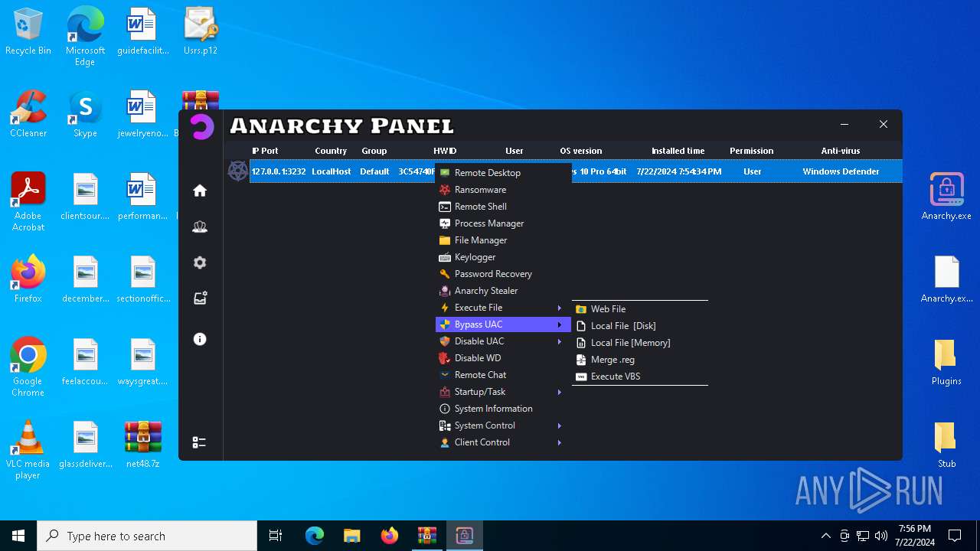980x551 pixels.
Task: Select Merge .reg submenu entry
Action: [x=640, y=360]
